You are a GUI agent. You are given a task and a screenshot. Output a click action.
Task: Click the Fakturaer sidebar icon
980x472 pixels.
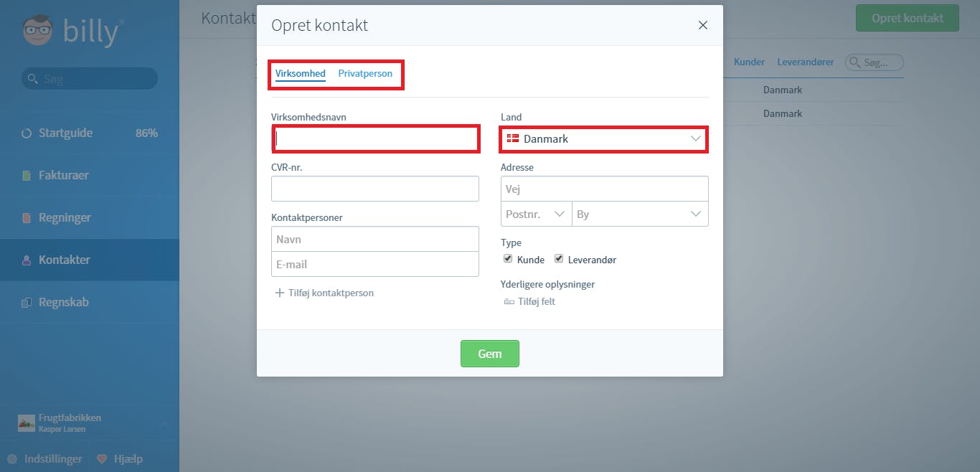pos(27,176)
